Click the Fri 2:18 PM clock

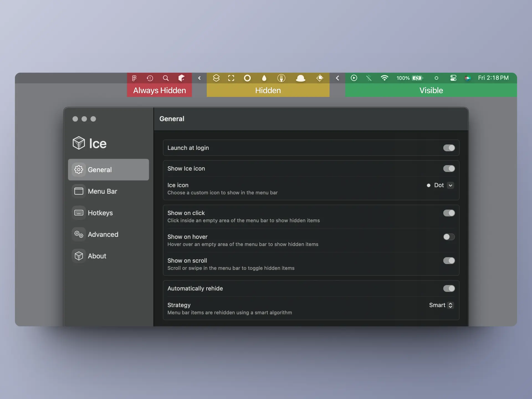click(x=493, y=78)
